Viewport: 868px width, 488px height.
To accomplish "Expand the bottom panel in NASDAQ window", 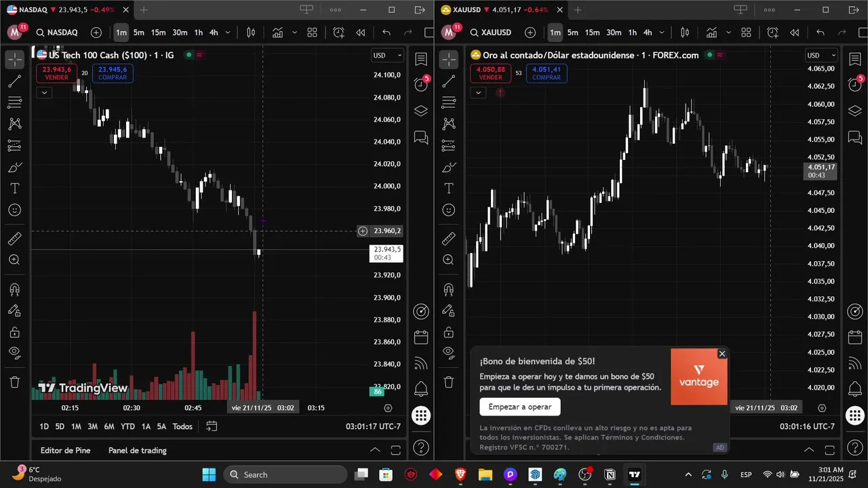I will [x=375, y=450].
